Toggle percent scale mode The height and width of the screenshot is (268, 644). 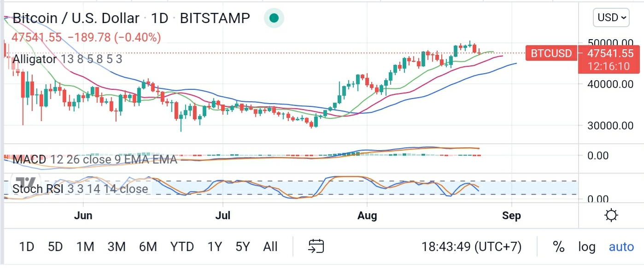[559, 247]
